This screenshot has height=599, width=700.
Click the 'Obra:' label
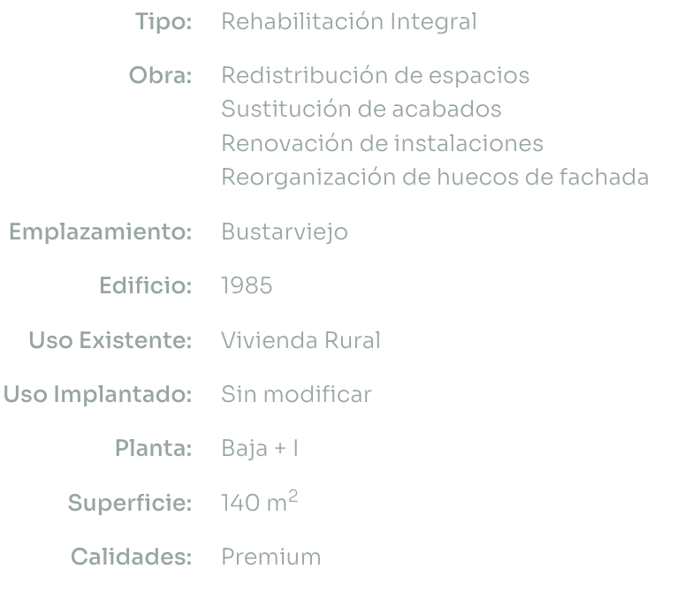[161, 75]
